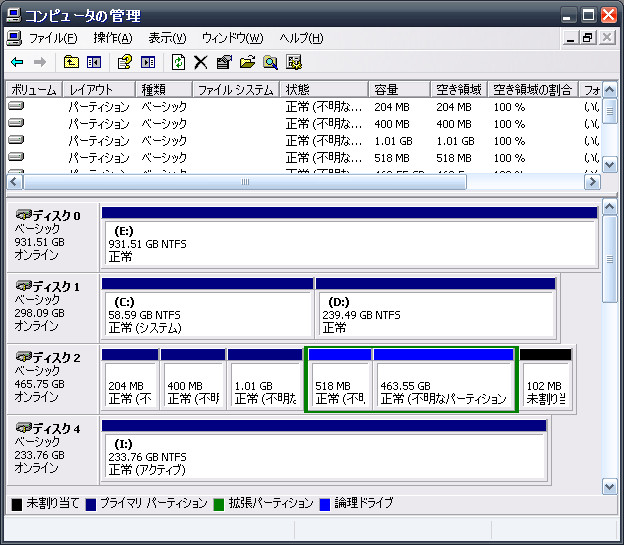Select the (E:) 931.51 GB NTFS partition
Viewport: 624px width, 545px height.
click(x=350, y=237)
